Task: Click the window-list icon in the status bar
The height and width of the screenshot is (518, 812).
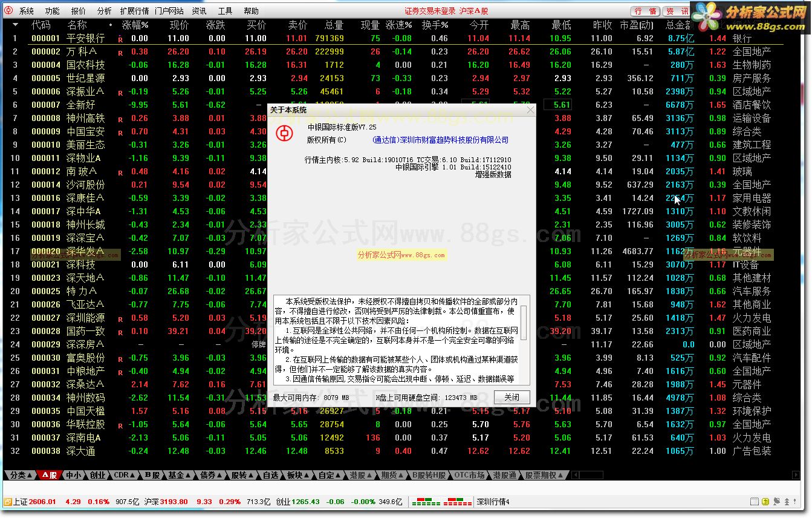Action: coord(755,502)
